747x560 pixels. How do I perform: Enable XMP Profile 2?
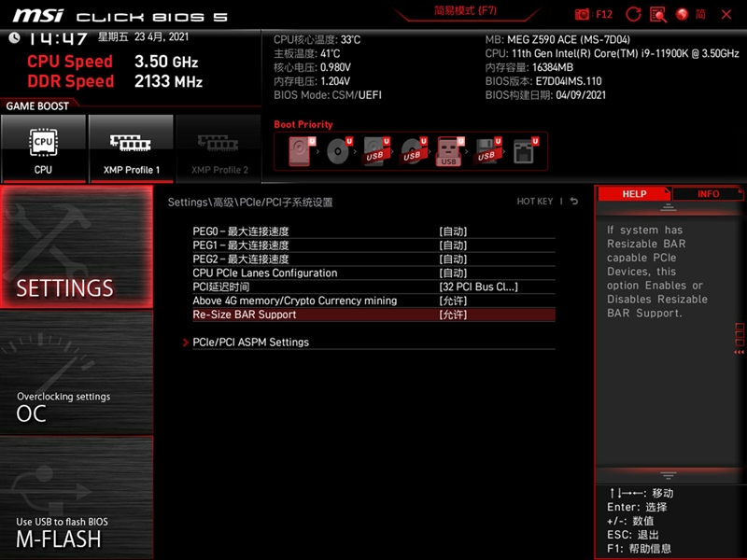pyautogui.click(x=218, y=147)
